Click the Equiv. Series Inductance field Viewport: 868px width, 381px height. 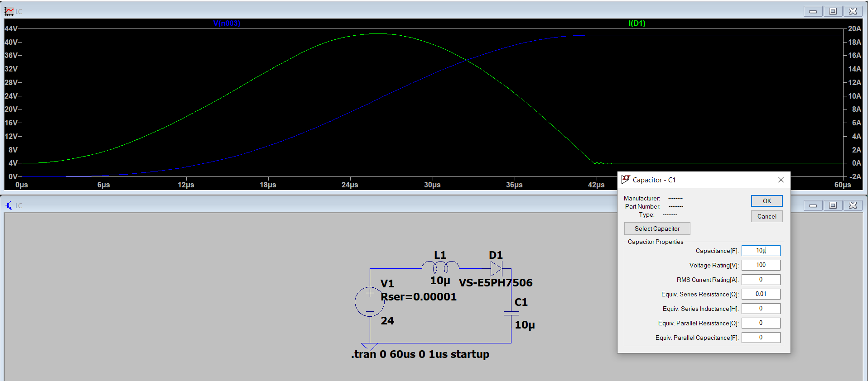tap(761, 309)
